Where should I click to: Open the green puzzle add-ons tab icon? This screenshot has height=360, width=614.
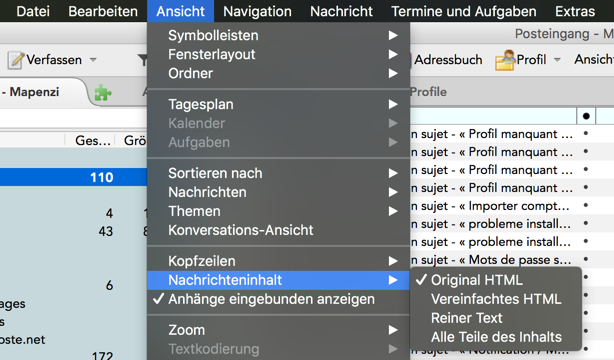pos(103,92)
